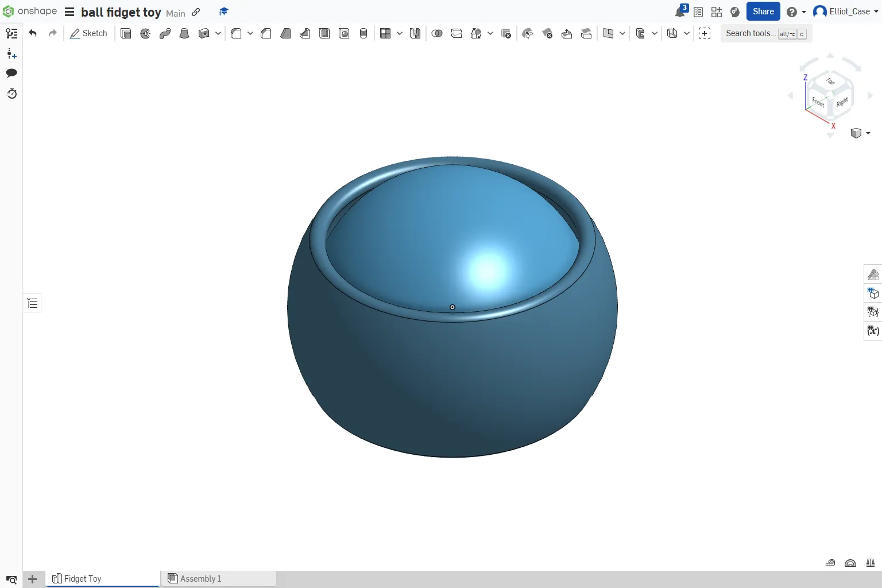
Task: Open the document hamburger menu
Action: [x=69, y=11]
